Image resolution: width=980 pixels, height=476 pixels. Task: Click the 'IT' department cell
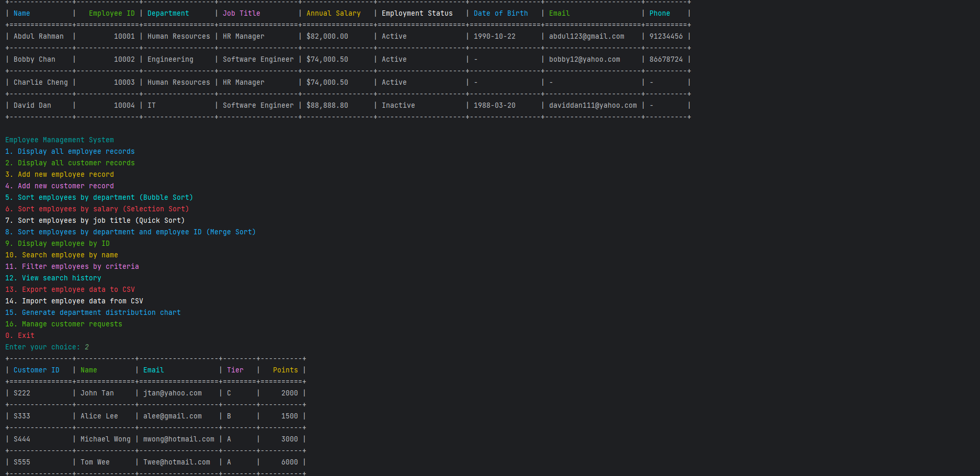152,105
